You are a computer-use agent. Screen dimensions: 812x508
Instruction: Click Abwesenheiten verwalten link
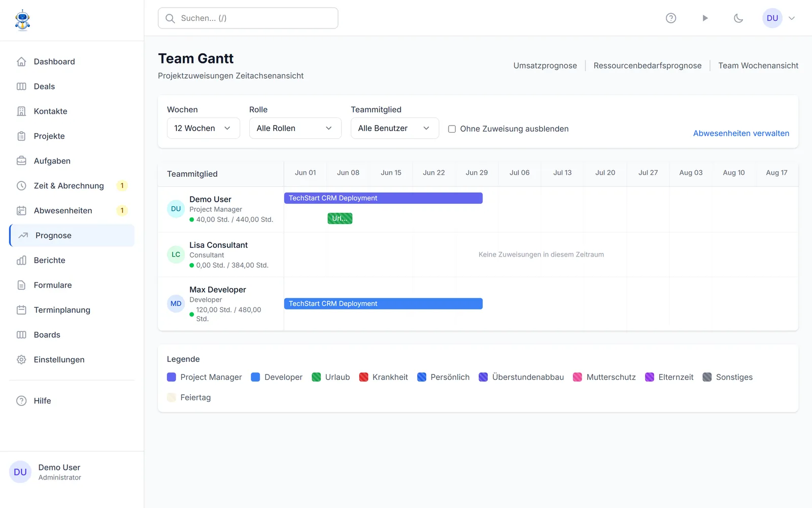click(741, 133)
